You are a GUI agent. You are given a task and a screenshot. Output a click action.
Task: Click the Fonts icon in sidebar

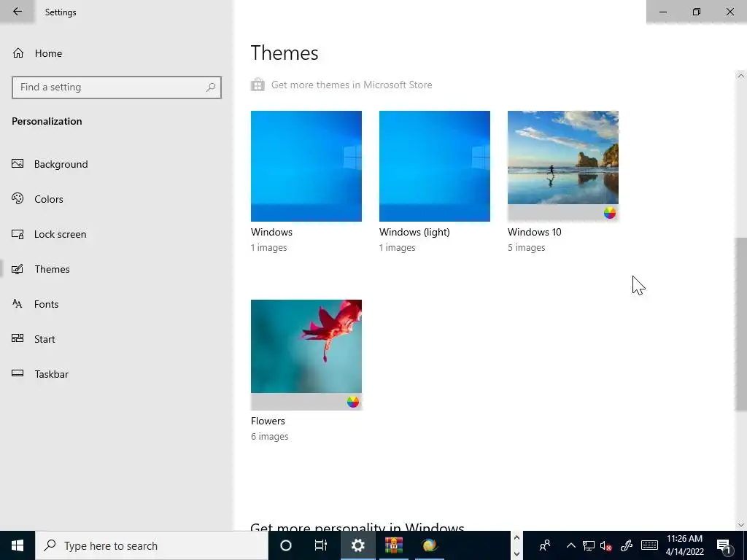coord(18,304)
